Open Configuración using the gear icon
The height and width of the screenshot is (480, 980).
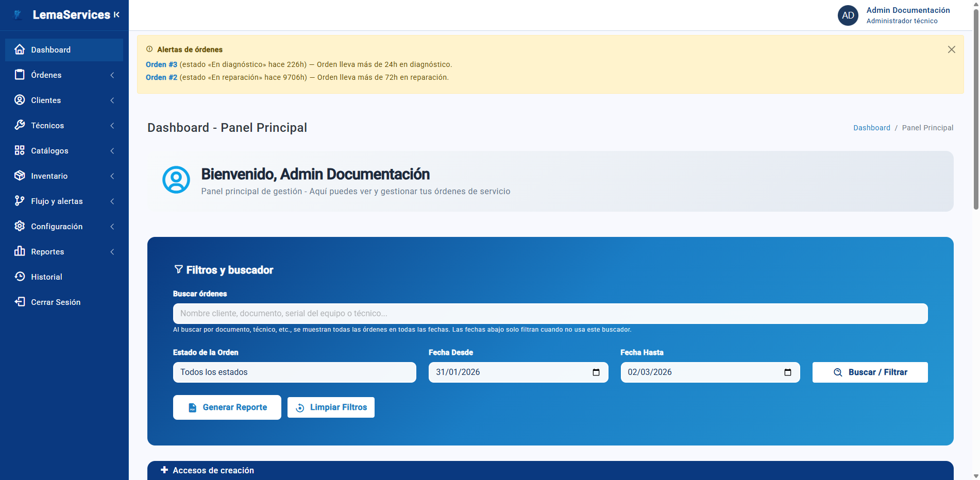tap(20, 226)
